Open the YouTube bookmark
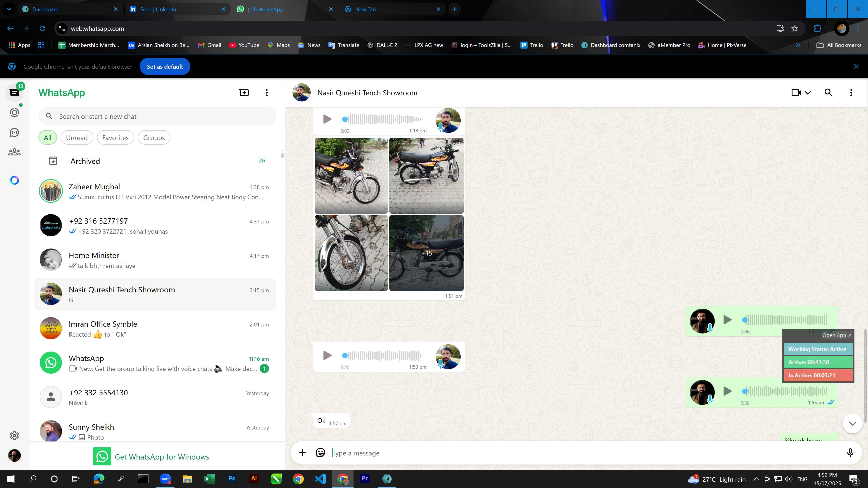Viewport: 868px width, 488px height. click(x=244, y=45)
